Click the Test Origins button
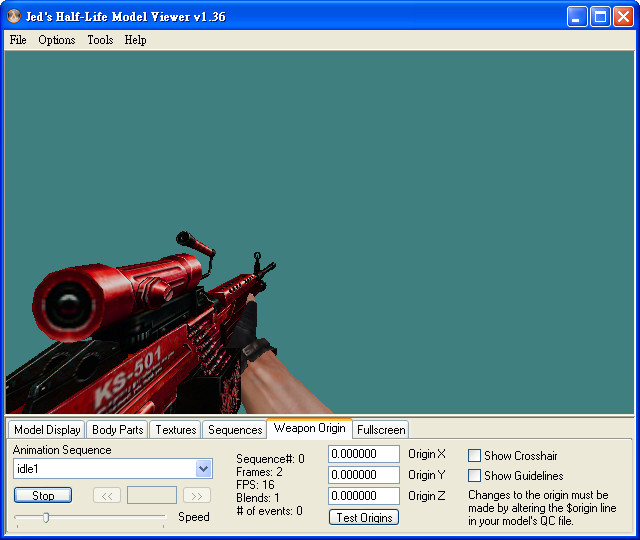Viewport: 640px width, 540px height. [364, 518]
